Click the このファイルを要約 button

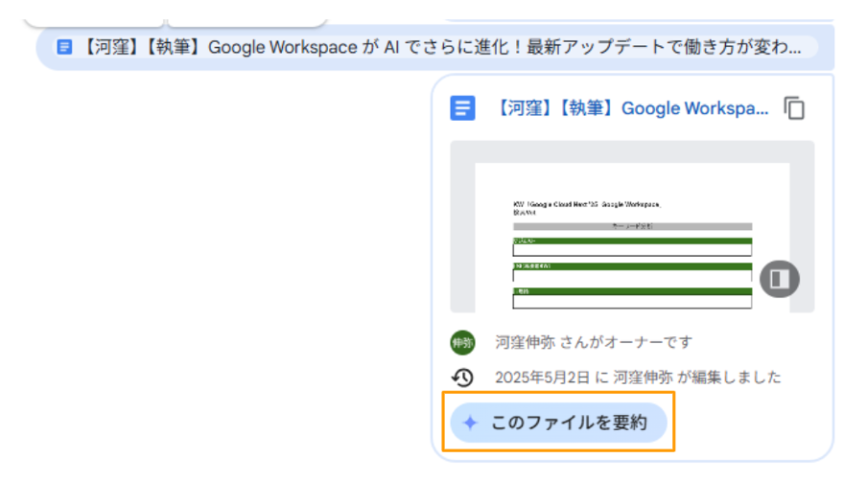(558, 423)
